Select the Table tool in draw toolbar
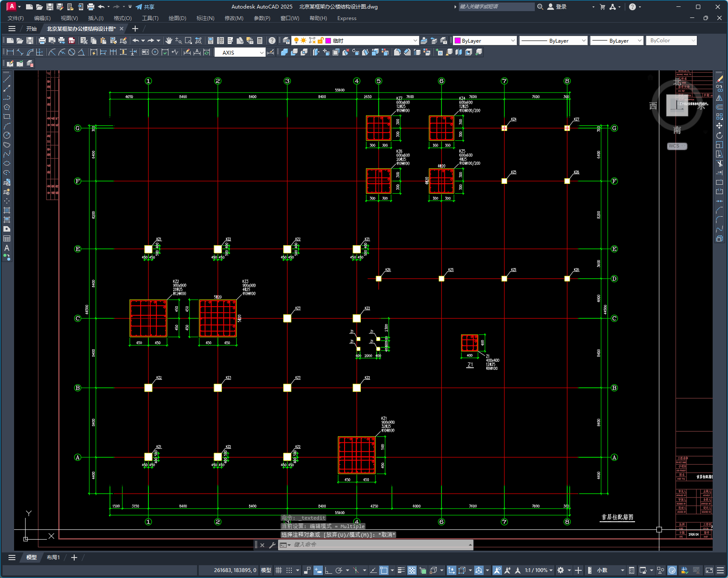The image size is (728, 578). click(x=7, y=238)
